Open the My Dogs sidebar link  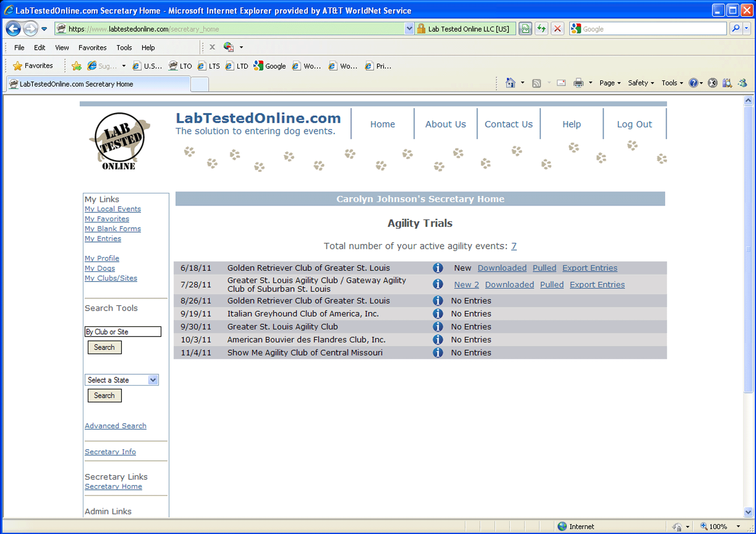coord(100,268)
